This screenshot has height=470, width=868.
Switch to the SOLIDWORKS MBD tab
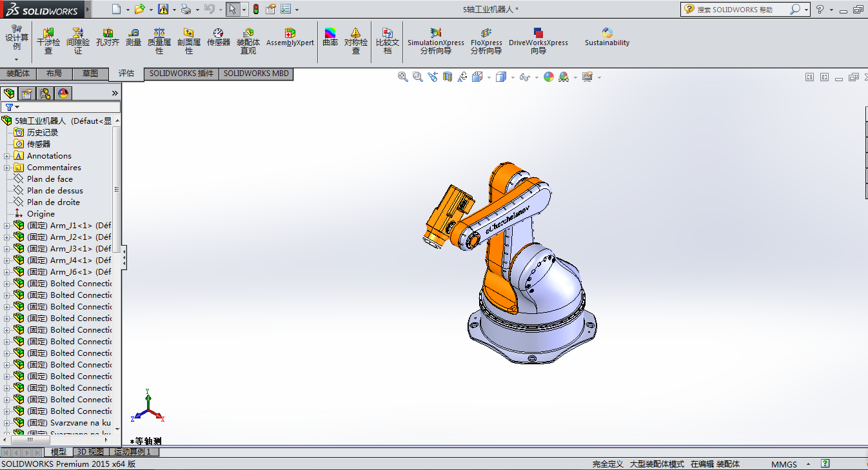(x=256, y=73)
